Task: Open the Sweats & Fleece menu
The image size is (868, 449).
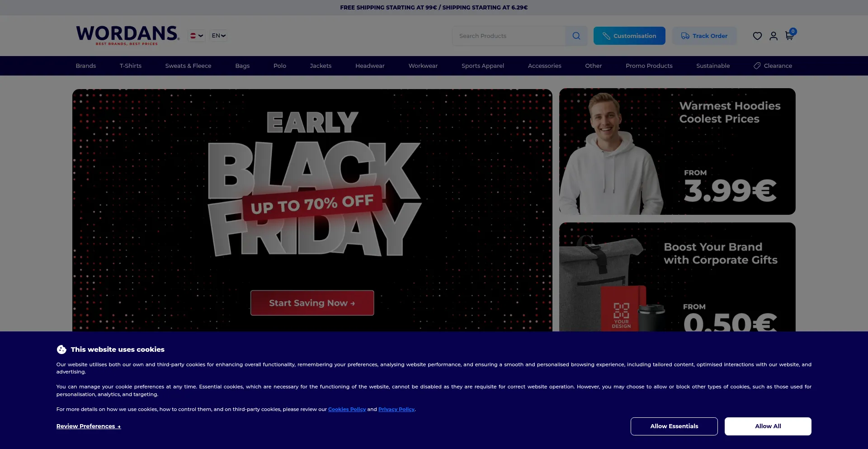Action: coord(188,66)
